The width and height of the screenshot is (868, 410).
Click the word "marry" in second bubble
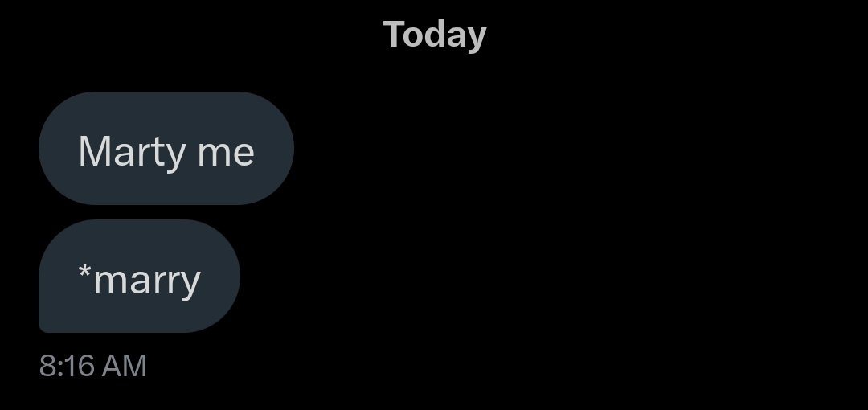coord(147,282)
